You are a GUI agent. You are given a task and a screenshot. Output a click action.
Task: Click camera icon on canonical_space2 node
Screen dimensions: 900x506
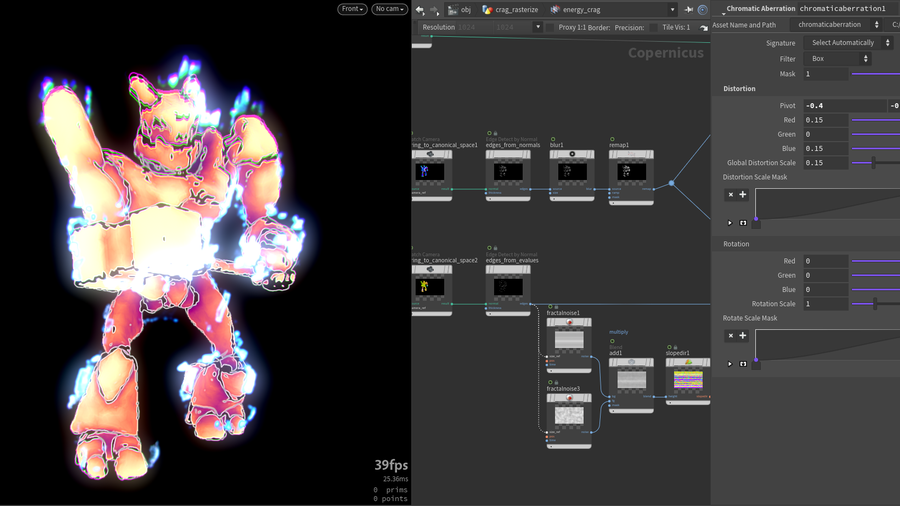430,269
